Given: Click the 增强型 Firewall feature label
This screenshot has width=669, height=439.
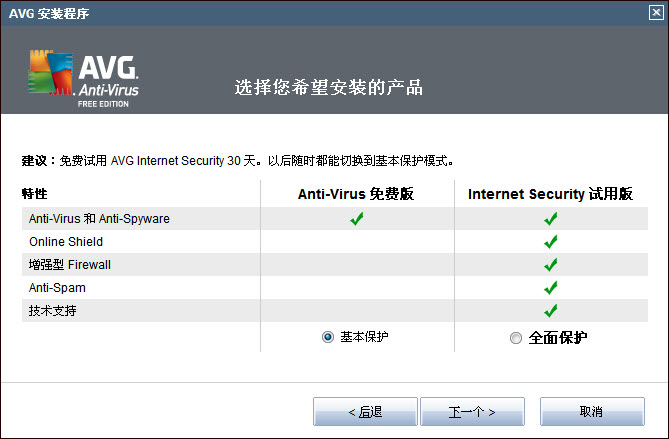Looking at the screenshot, I should (70, 265).
